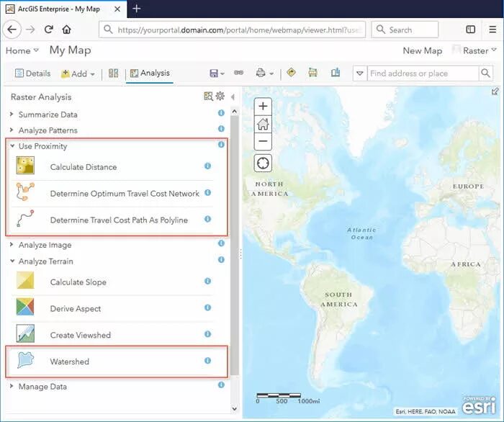Reload the current browser page
Image resolution: width=504 pixels, height=422 pixels.
pyautogui.click(x=48, y=30)
